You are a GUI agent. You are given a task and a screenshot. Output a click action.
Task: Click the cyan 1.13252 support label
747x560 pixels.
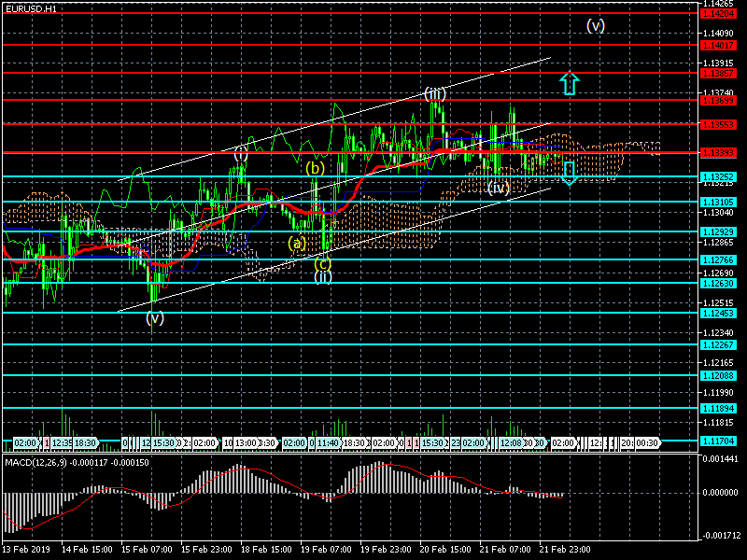click(718, 176)
